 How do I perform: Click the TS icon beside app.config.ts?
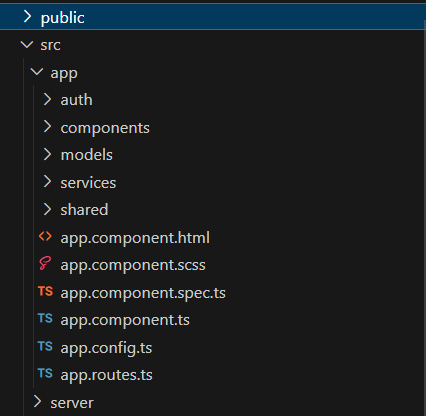45,347
